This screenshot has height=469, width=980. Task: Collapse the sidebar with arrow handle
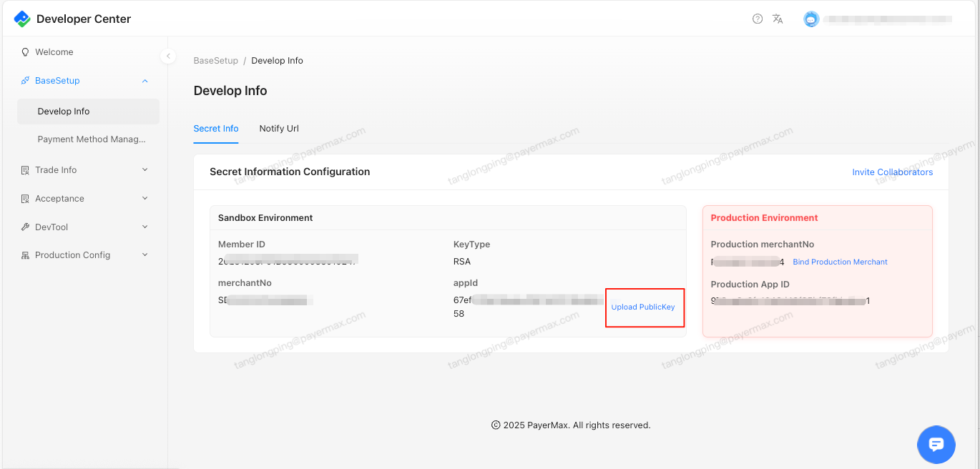(x=168, y=56)
